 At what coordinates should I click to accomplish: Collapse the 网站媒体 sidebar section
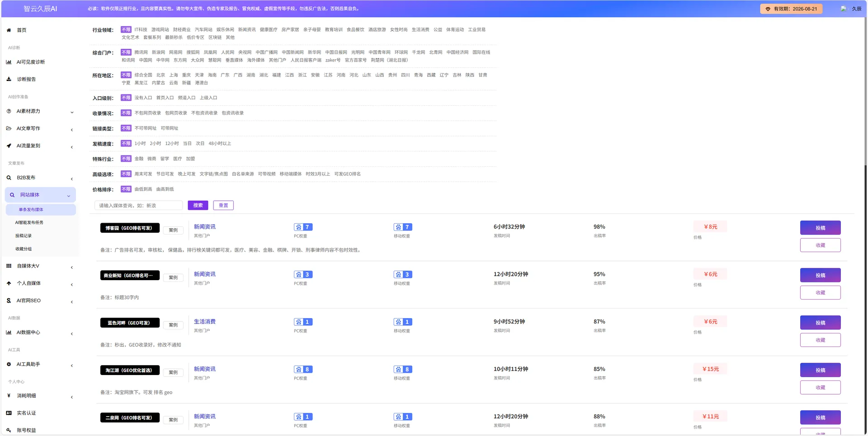[69, 196]
